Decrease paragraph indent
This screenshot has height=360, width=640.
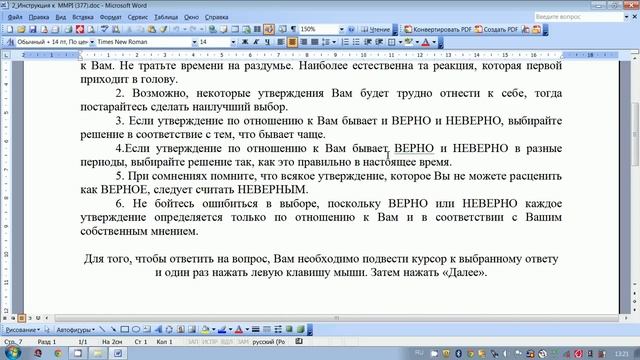click(368, 42)
